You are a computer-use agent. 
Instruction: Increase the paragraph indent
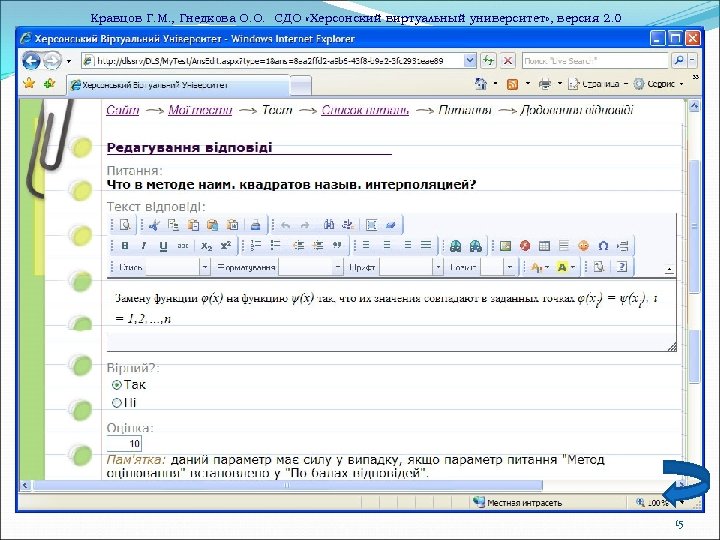click(318, 246)
